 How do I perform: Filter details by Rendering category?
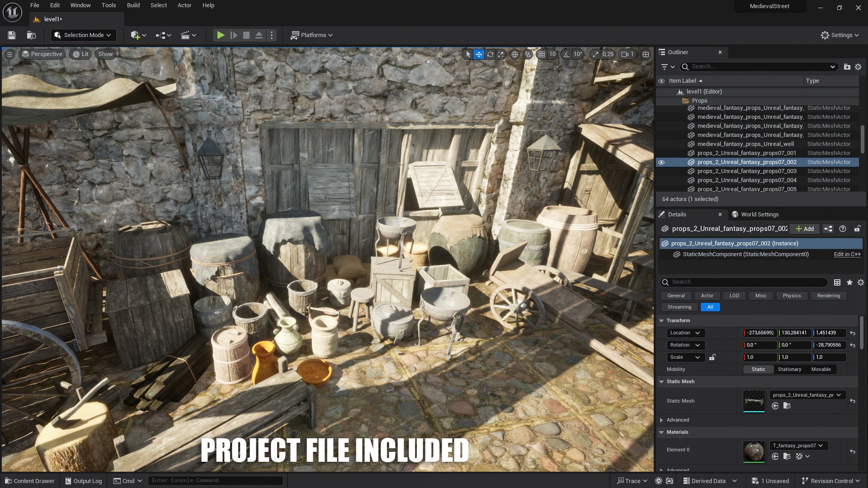pyautogui.click(x=828, y=296)
